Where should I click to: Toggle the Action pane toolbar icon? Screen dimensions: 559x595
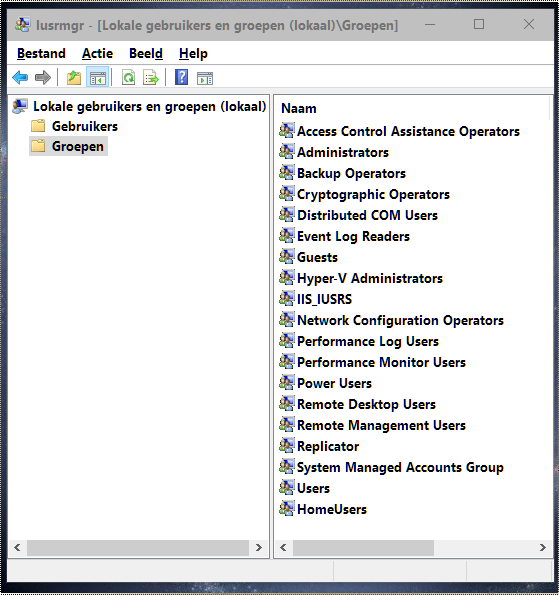coord(205,78)
